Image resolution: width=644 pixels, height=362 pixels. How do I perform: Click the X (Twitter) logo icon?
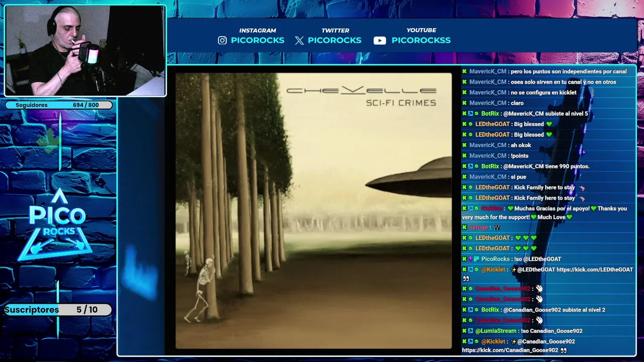point(299,41)
